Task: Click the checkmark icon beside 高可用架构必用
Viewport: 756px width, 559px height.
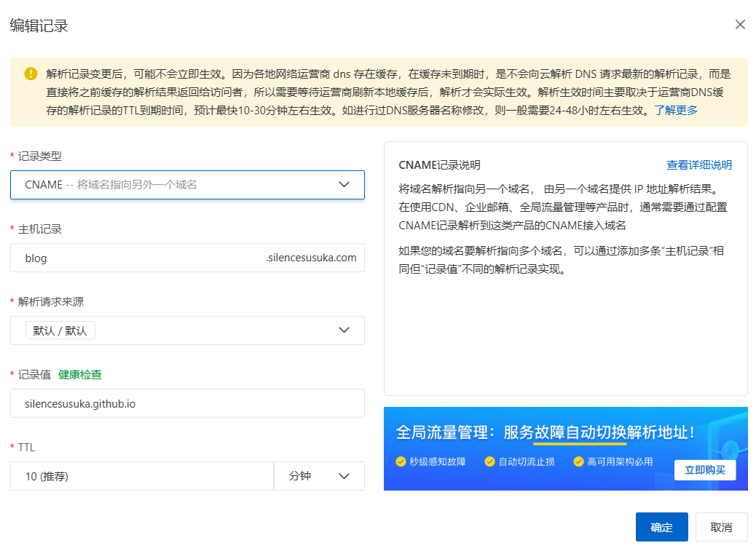Action: click(x=579, y=461)
